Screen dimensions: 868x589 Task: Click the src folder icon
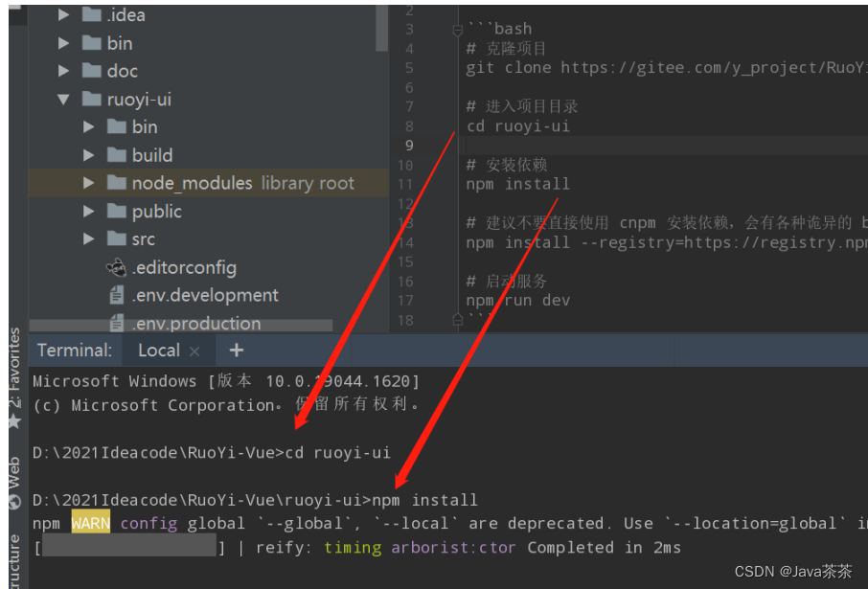click(116, 238)
